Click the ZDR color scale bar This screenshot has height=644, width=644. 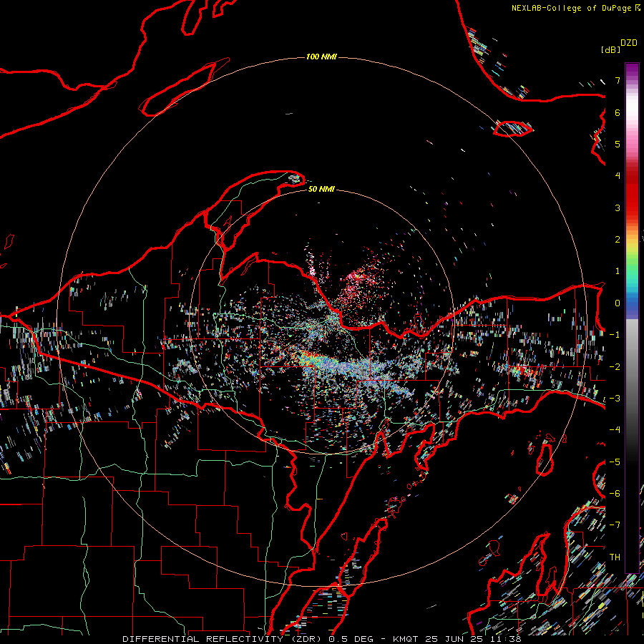632,318
